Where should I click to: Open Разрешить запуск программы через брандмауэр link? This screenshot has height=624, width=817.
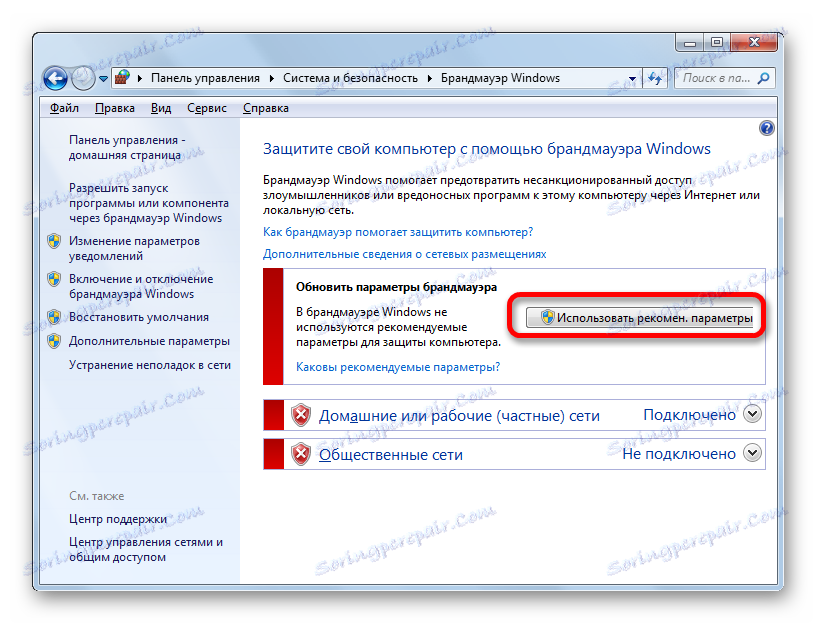click(x=149, y=203)
